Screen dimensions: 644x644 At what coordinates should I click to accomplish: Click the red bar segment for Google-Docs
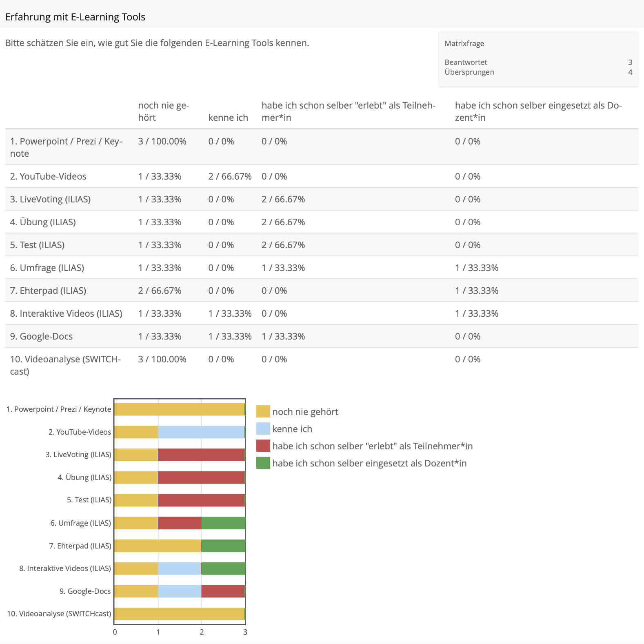click(223, 591)
